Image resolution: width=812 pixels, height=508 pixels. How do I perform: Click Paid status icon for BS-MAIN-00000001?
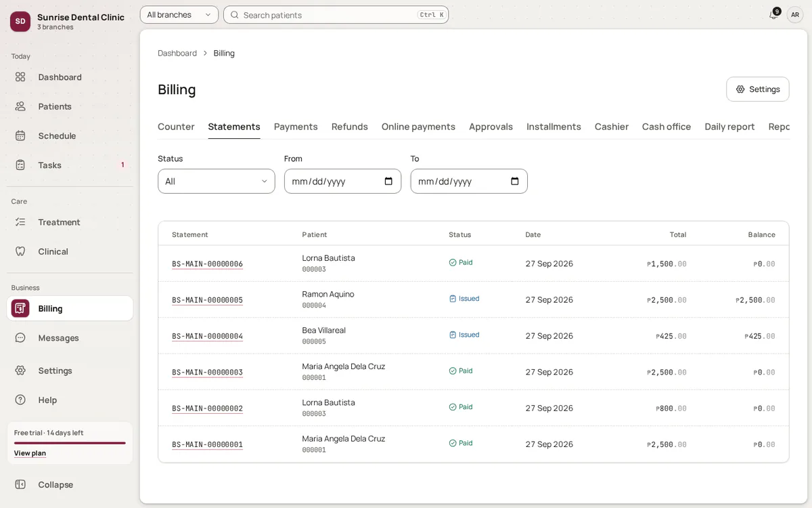[x=453, y=443]
